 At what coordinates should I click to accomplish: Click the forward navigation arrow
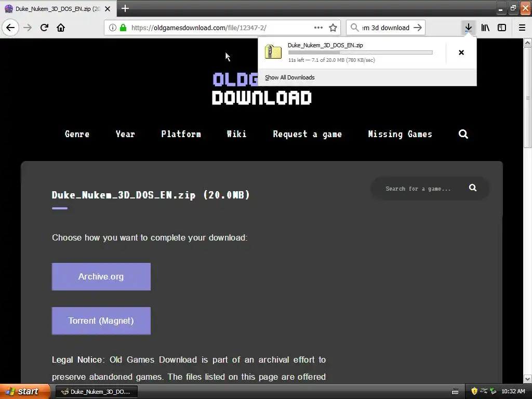click(x=28, y=28)
